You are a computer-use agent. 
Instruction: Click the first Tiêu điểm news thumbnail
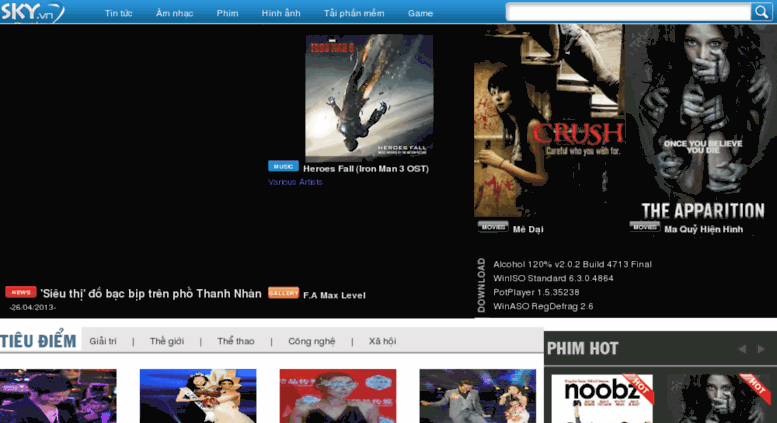(x=58, y=396)
